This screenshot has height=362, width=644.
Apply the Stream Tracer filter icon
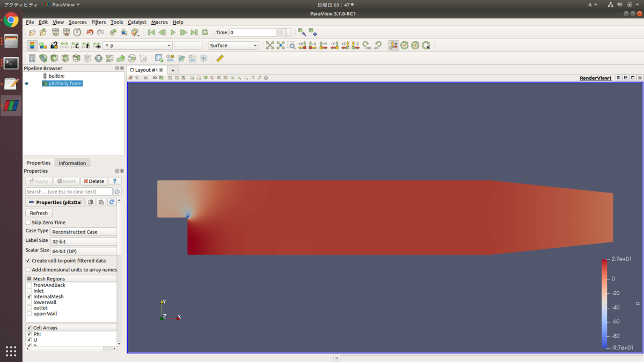tap(109, 58)
